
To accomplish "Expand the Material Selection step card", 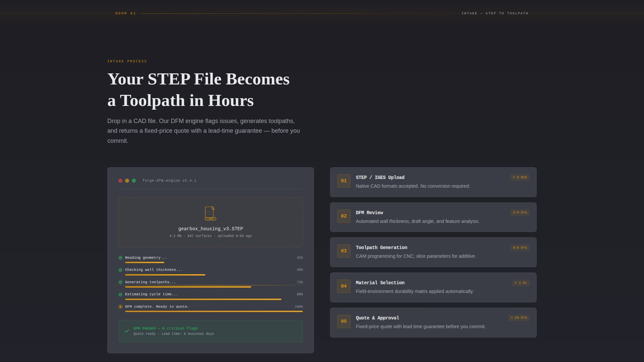I will [x=433, y=287].
